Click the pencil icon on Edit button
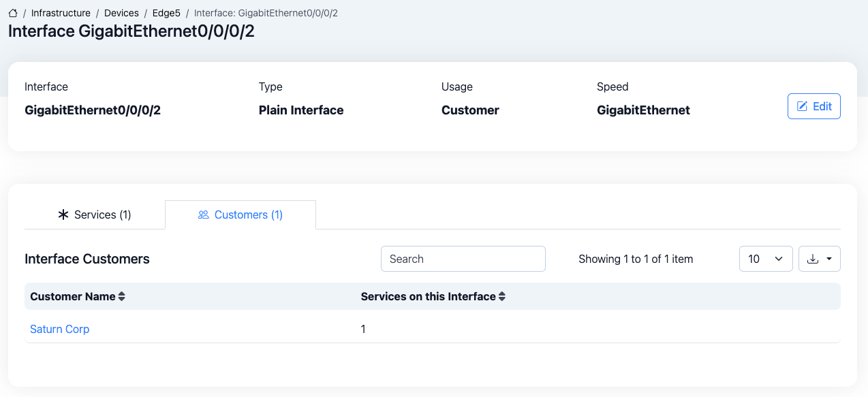 [x=803, y=106]
